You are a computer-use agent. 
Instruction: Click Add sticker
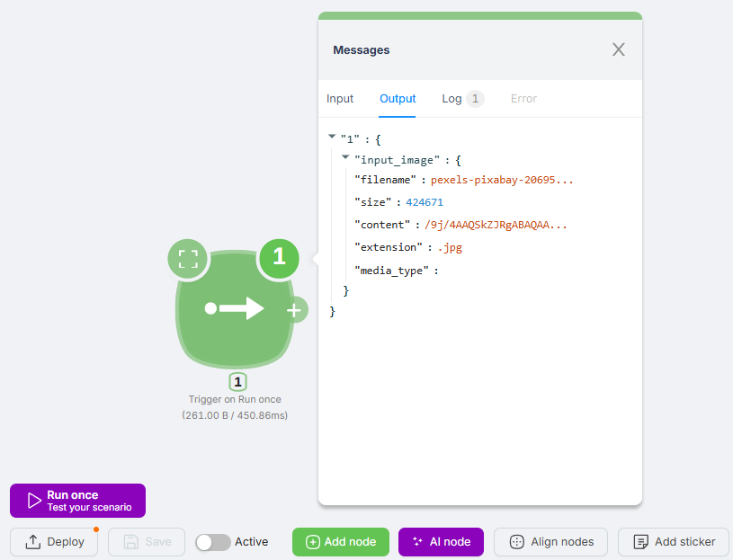(x=674, y=542)
